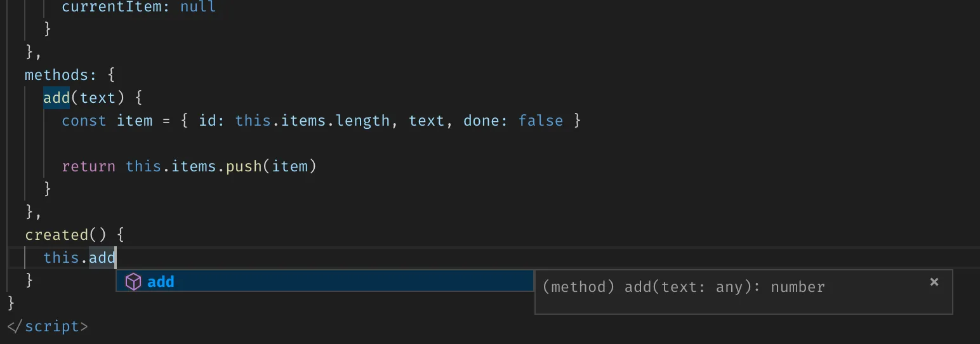Click the typed 'add' after this.
Image resolution: width=980 pixels, height=344 pixels.
(x=102, y=258)
